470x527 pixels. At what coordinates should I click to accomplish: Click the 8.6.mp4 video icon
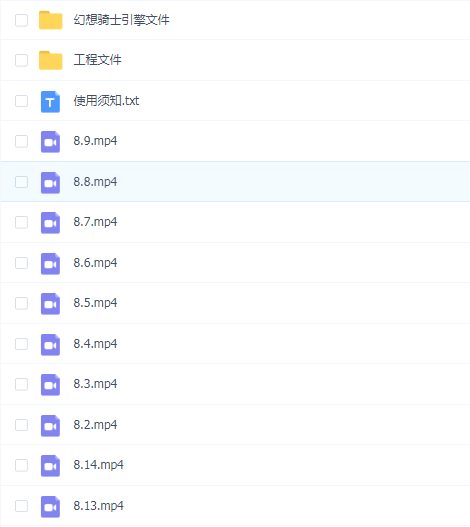(50, 264)
